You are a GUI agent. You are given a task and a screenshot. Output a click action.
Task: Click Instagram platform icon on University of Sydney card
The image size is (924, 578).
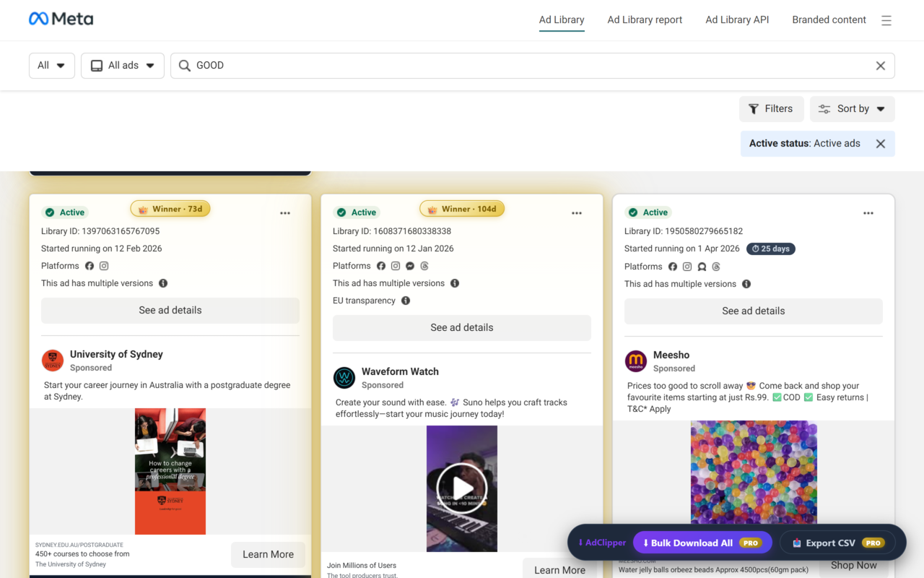click(104, 266)
